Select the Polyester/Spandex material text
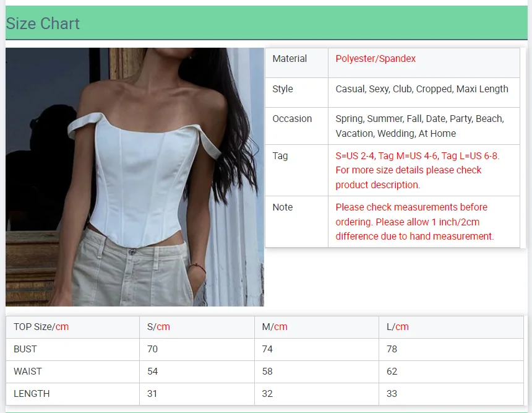Viewport: 532px width, 413px height. tap(375, 59)
